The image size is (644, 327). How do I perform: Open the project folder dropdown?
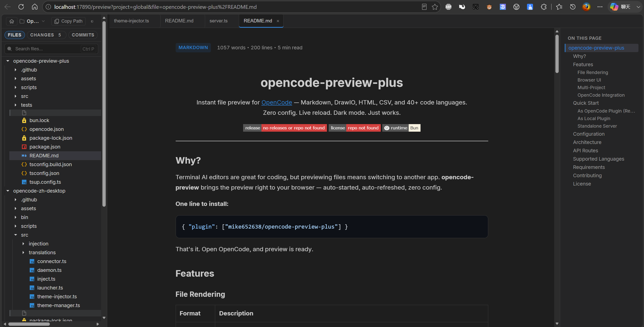pyautogui.click(x=32, y=21)
